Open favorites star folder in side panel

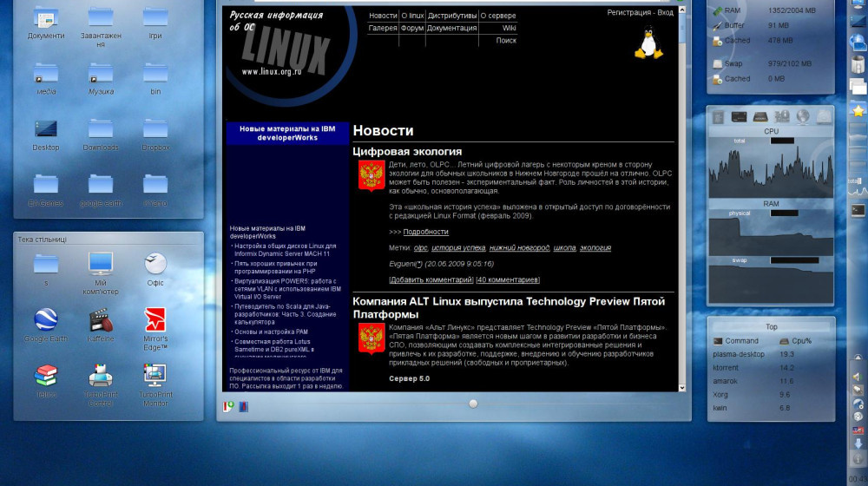click(858, 112)
